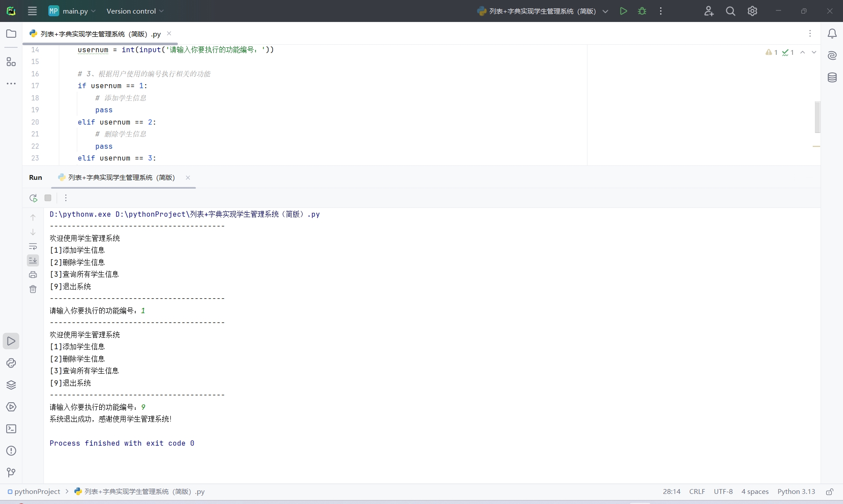Image resolution: width=843 pixels, height=504 pixels.
Task: Toggle scroll to end of output
Action: (33, 261)
